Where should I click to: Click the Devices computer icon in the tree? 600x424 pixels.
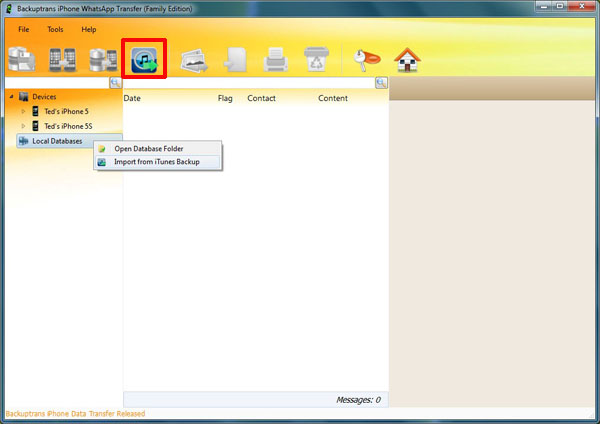click(24, 97)
